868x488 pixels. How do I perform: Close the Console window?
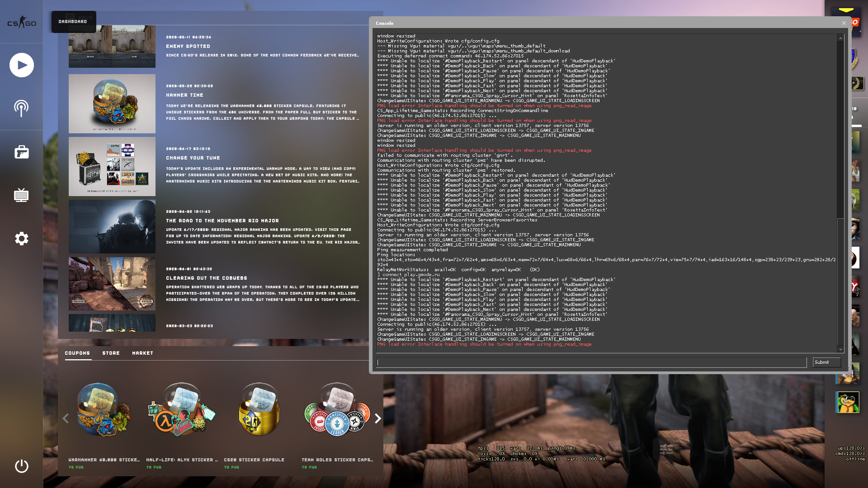(x=844, y=23)
